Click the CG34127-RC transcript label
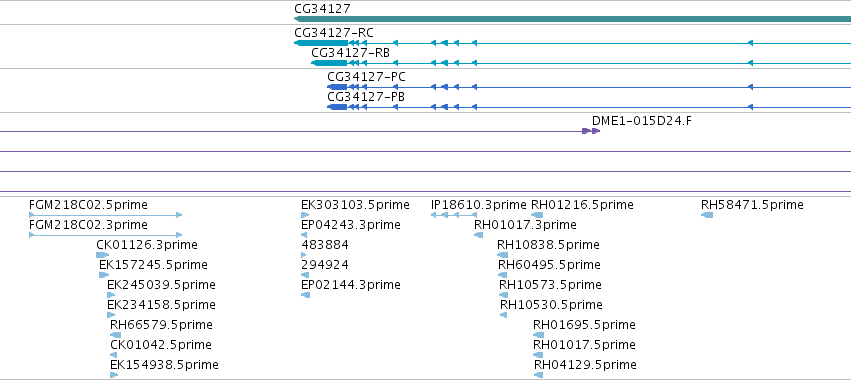The width and height of the screenshot is (851, 380). (334, 33)
